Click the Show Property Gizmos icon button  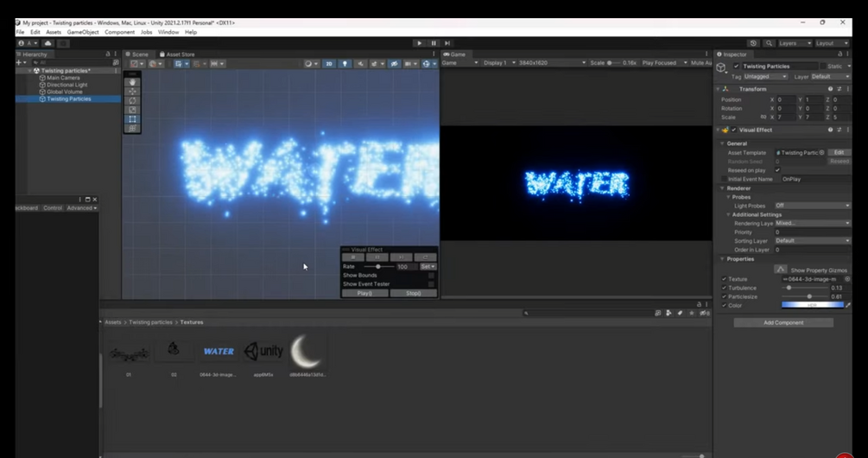point(781,270)
